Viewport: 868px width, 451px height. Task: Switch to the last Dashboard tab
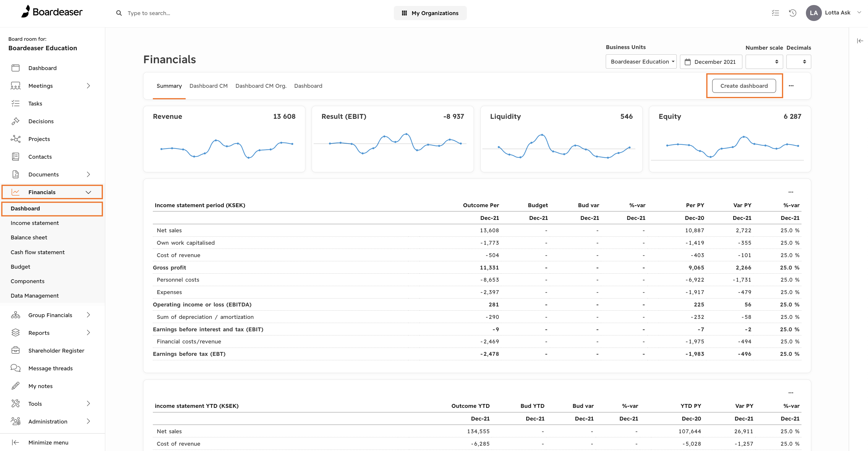308,86
